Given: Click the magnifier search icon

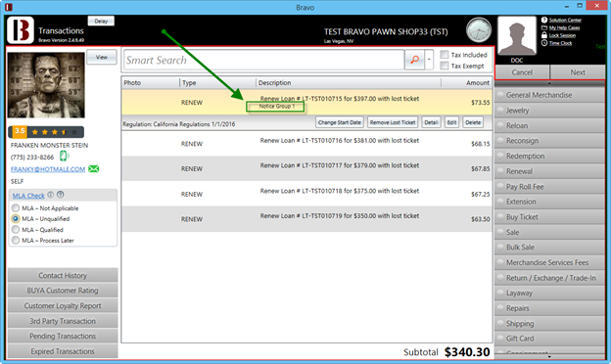Looking at the screenshot, I should tap(414, 60).
